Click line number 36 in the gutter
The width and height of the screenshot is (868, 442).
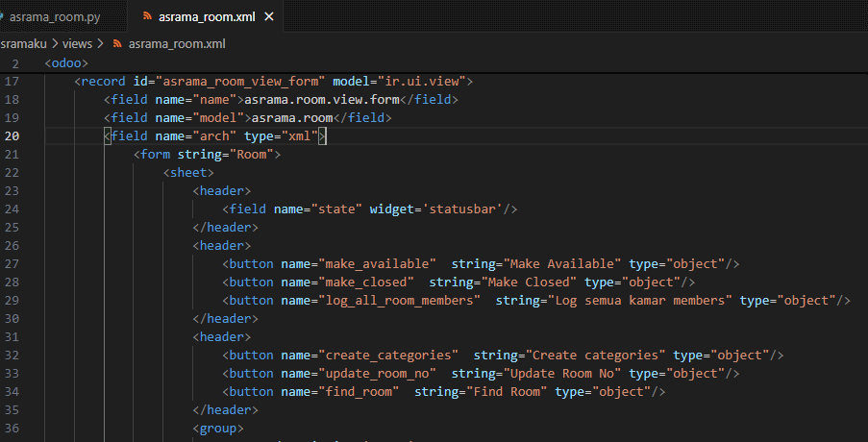point(12,429)
